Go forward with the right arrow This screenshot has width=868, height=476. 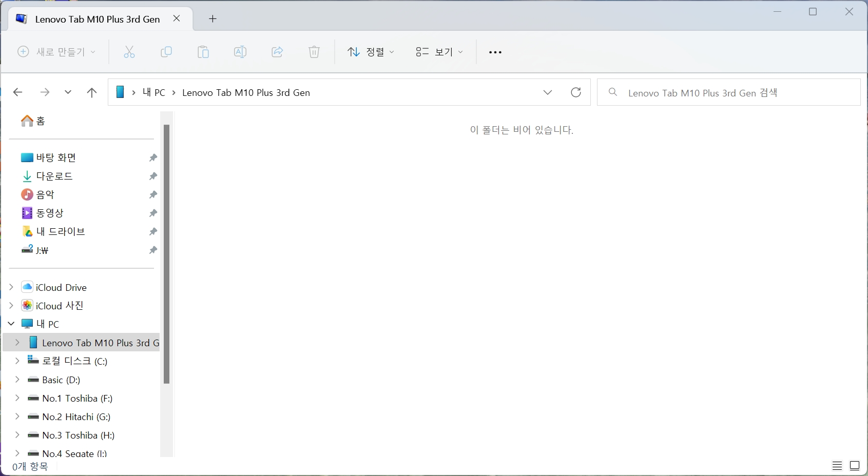click(45, 92)
